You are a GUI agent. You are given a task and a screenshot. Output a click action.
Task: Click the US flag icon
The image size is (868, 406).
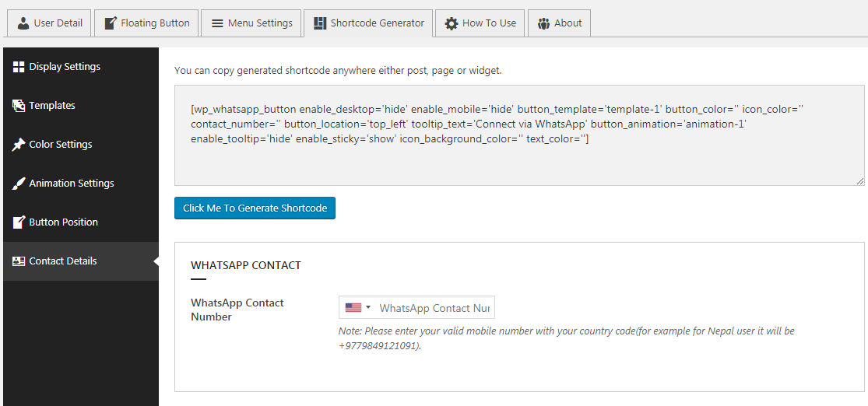click(353, 307)
